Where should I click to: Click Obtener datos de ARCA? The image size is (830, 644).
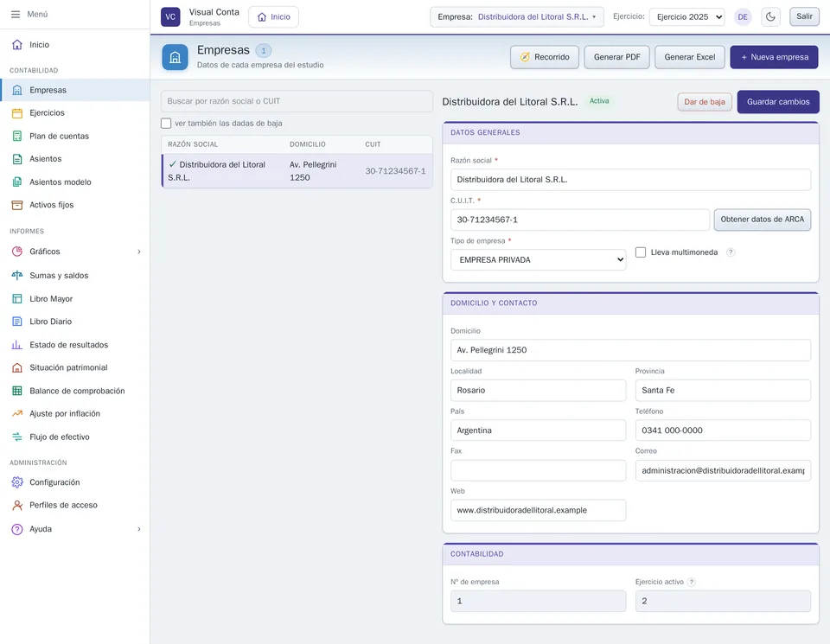(x=762, y=220)
